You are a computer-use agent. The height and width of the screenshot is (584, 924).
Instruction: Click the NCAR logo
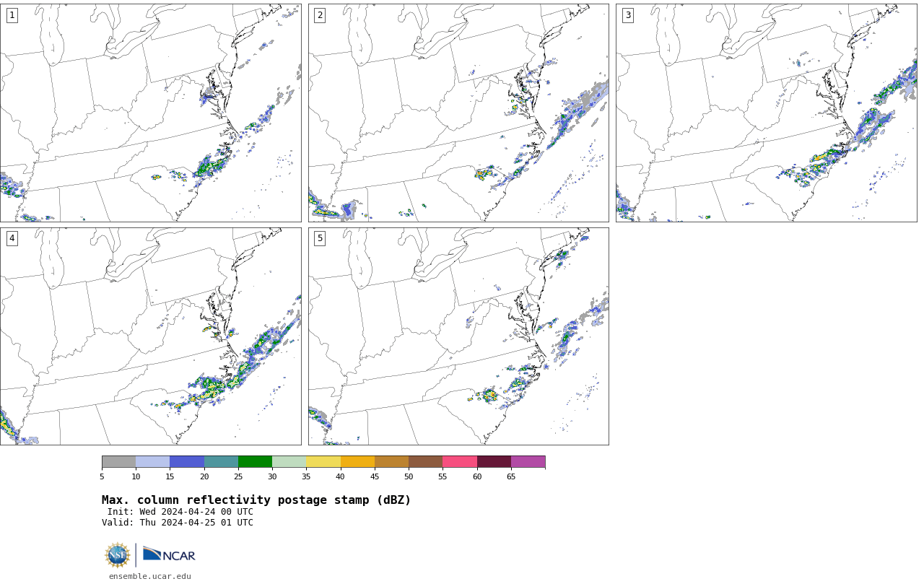(169, 554)
